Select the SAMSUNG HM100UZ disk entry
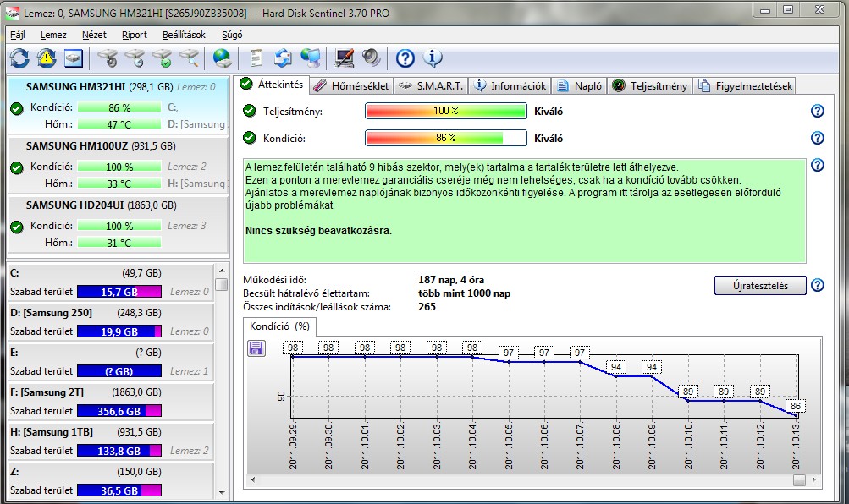 118,164
